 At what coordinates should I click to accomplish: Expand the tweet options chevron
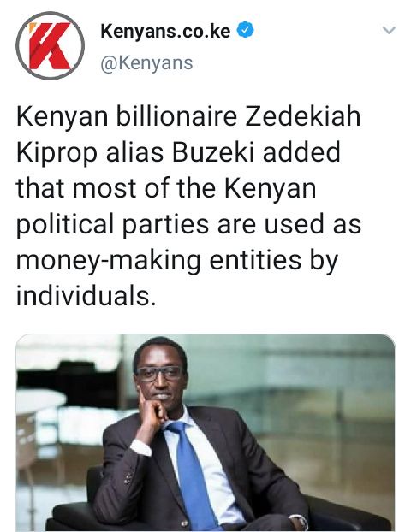pos(389,30)
